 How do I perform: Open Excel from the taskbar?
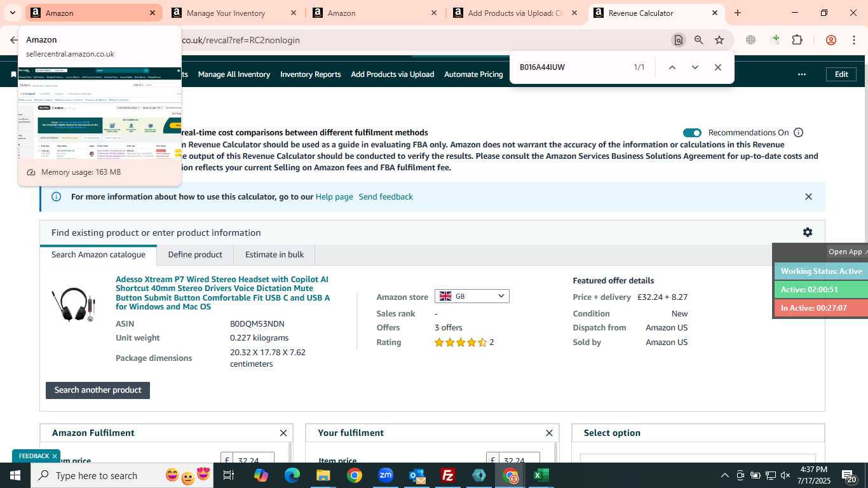coord(541,475)
